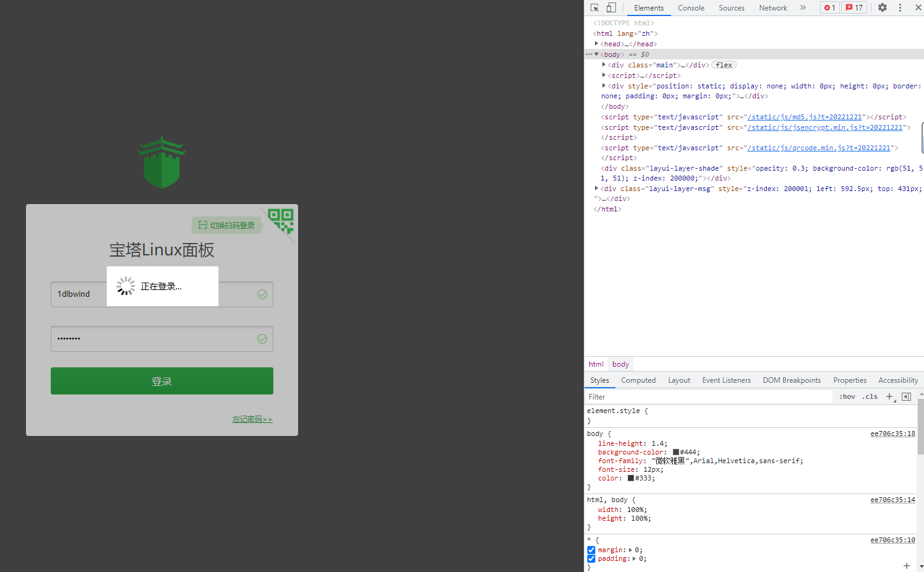The width and height of the screenshot is (924, 572).
Task: Open color picker for color #333
Action: [631, 478]
